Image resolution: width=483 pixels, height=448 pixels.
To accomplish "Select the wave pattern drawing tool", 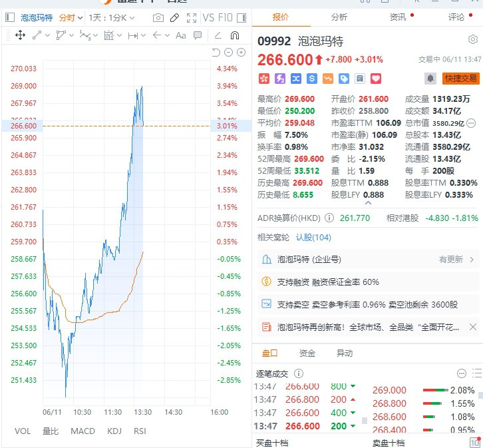I will 85,35.
